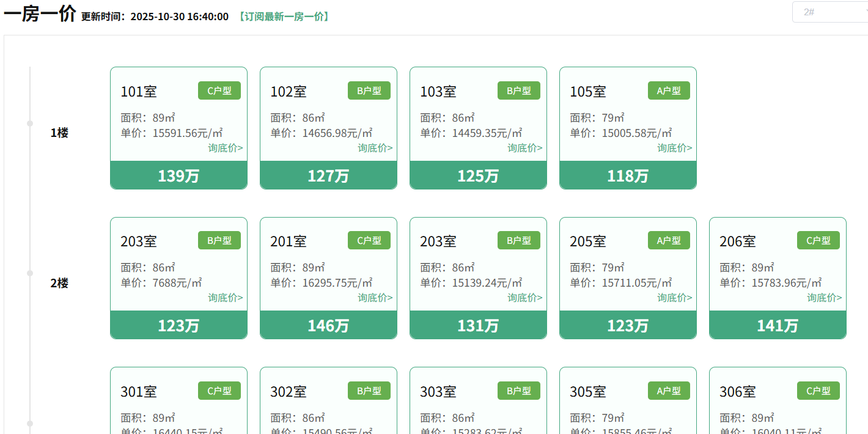This screenshot has height=434, width=868.
Task: Click the A户型 tag on 305室
Action: 669,391
